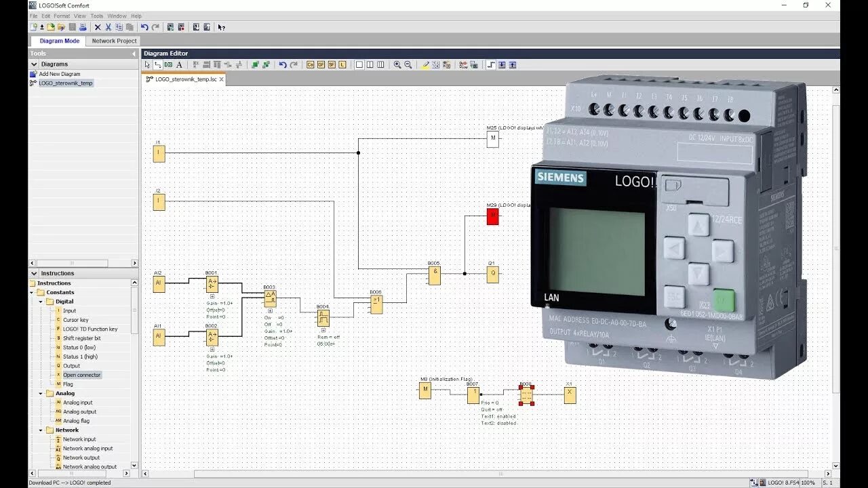Click the Basic Functions 'GF' icon
Viewport: 868px width, 488px height.
321,65
